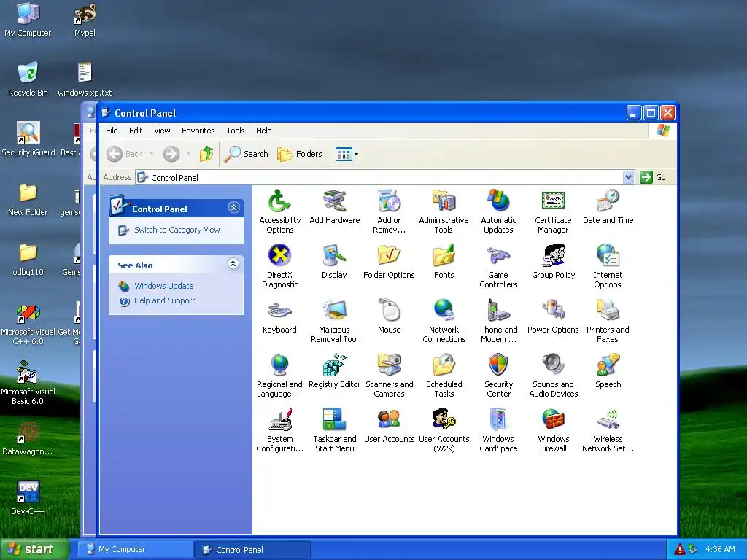Click the red security alert tray icon

click(x=679, y=549)
